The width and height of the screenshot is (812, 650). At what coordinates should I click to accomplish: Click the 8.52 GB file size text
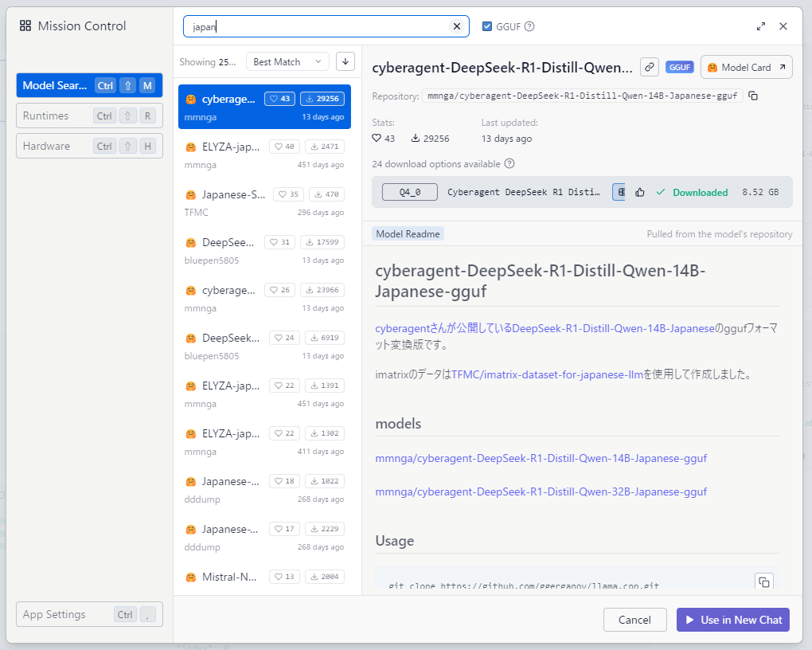[x=760, y=192]
